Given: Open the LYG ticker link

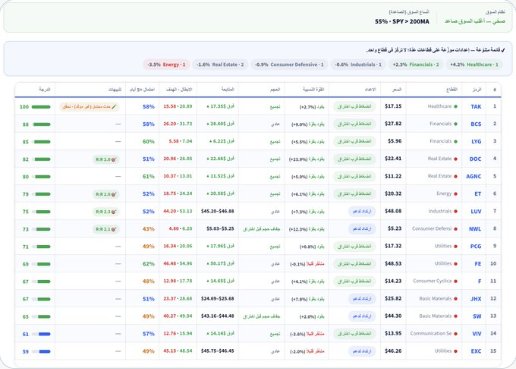Looking at the screenshot, I should point(476,141).
